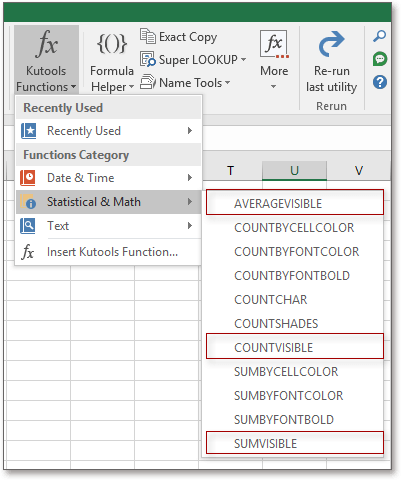Expand the Kutools Functions dropdown arrow

pyautogui.click(x=74, y=87)
